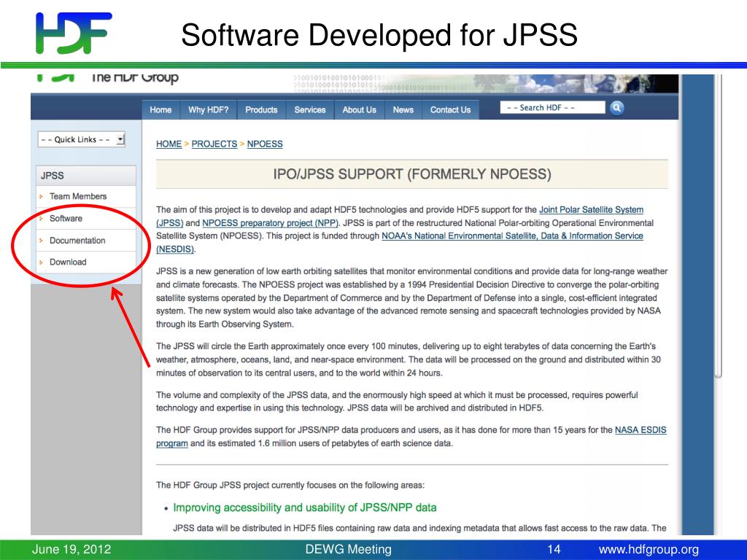Click the Software Developed for JPSS title
Viewport: 747px width, 560px height.
pyautogui.click(x=379, y=35)
